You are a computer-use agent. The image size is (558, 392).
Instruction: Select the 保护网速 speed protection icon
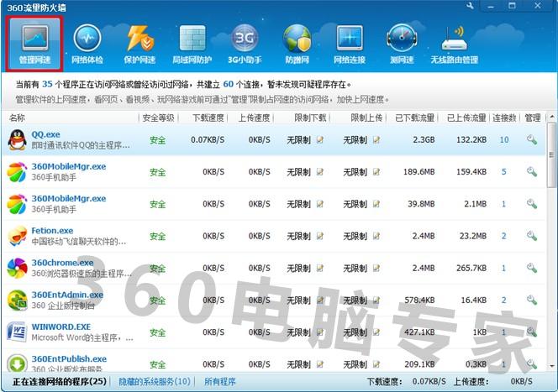[139, 44]
